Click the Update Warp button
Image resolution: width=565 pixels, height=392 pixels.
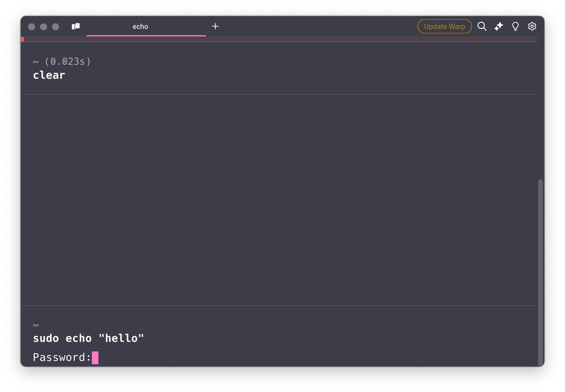click(x=444, y=27)
